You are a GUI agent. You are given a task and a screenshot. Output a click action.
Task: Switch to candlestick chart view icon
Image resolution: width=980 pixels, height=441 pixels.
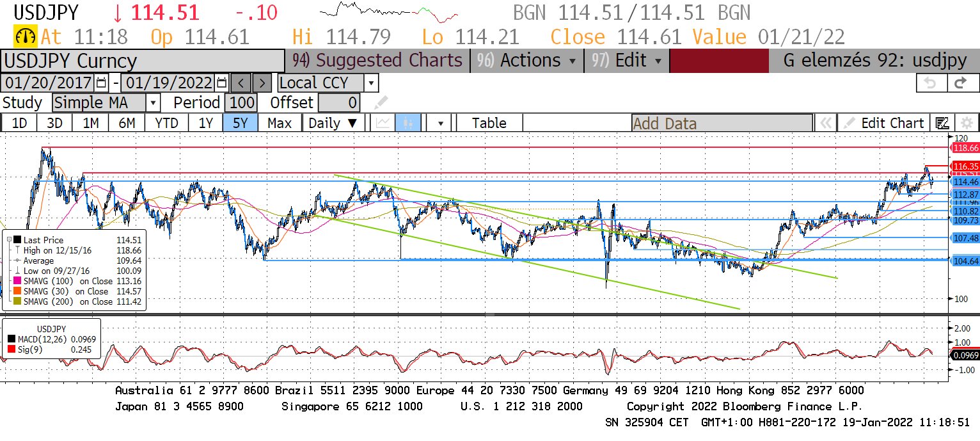(407, 123)
